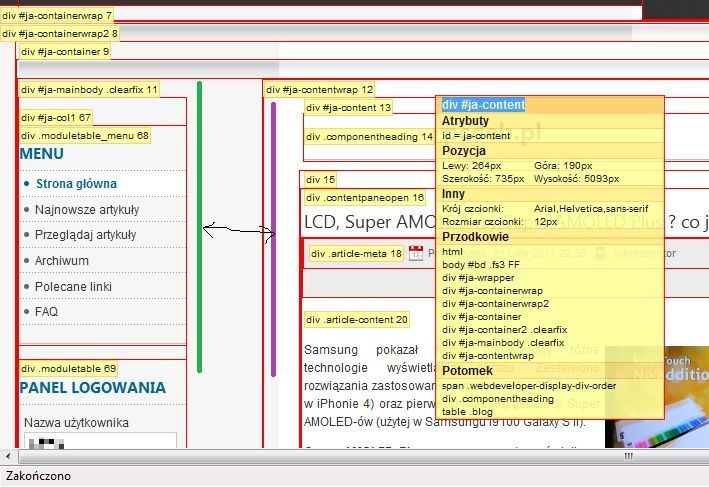
Task: Click the horizontal scrollbar thumb
Action: pyautogui.click(x=364, y=456)
